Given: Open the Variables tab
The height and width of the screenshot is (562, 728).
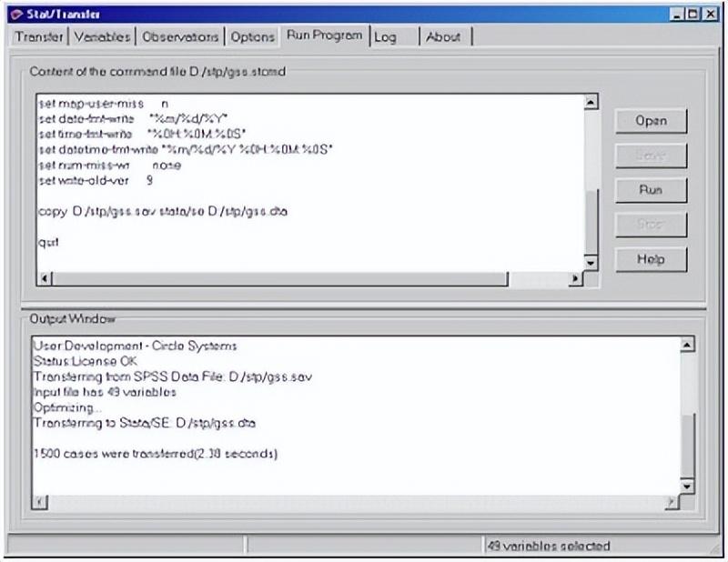Looking at the screenshot, I should [x=102, y=36].
